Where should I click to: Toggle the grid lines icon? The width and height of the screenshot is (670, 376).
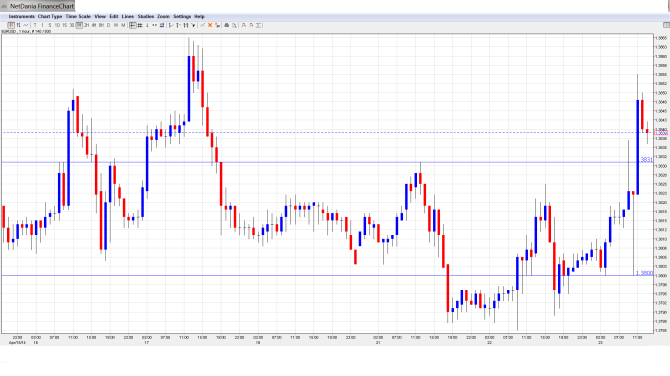140,25
